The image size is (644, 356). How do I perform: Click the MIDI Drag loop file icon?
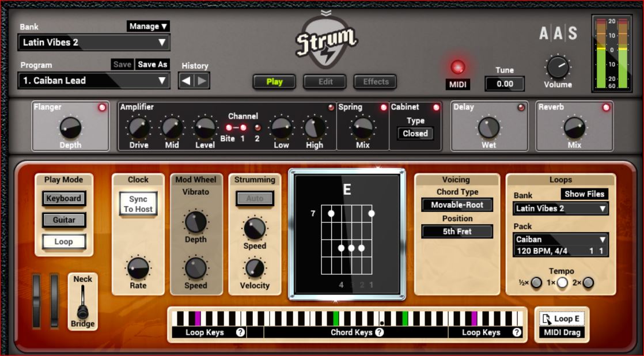click(546, 319)
